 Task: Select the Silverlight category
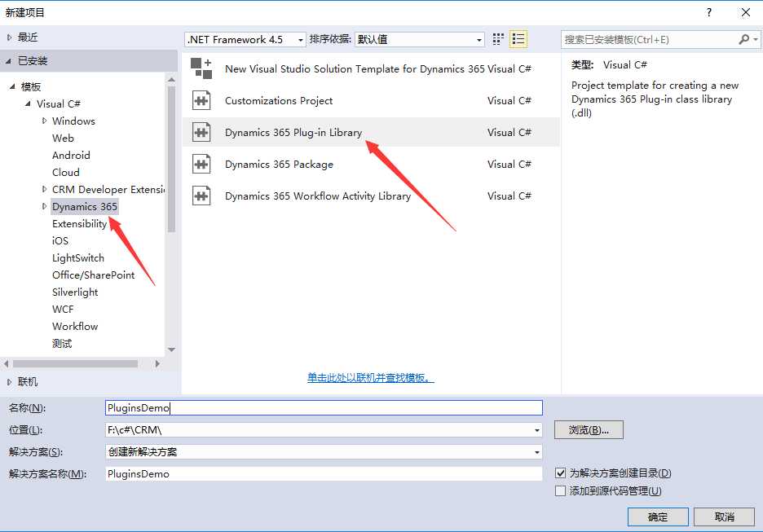tap(75, 292)
